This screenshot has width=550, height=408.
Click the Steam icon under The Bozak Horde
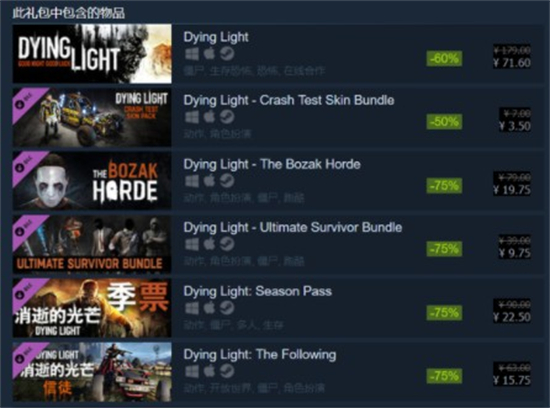click(227, 181)
